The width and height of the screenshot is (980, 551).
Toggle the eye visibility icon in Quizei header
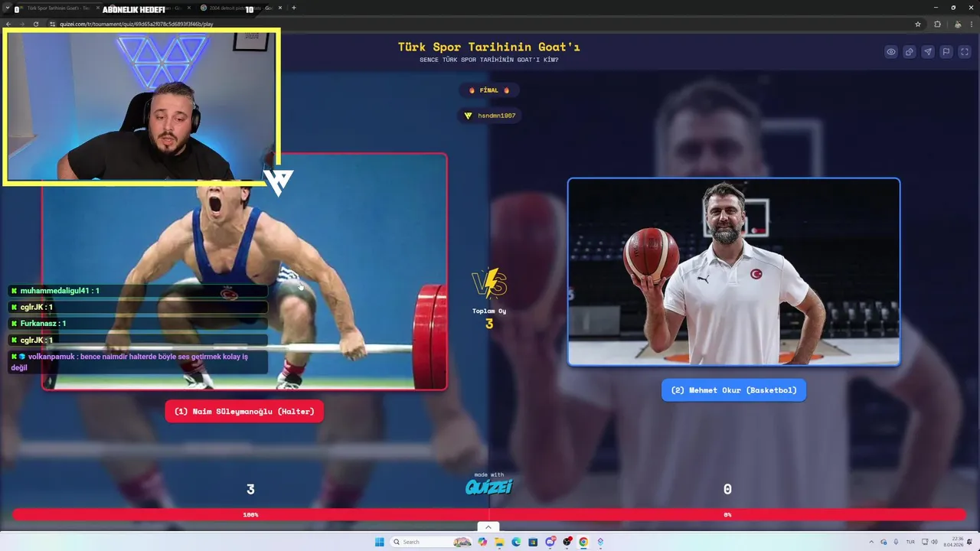tap(891, 52)
